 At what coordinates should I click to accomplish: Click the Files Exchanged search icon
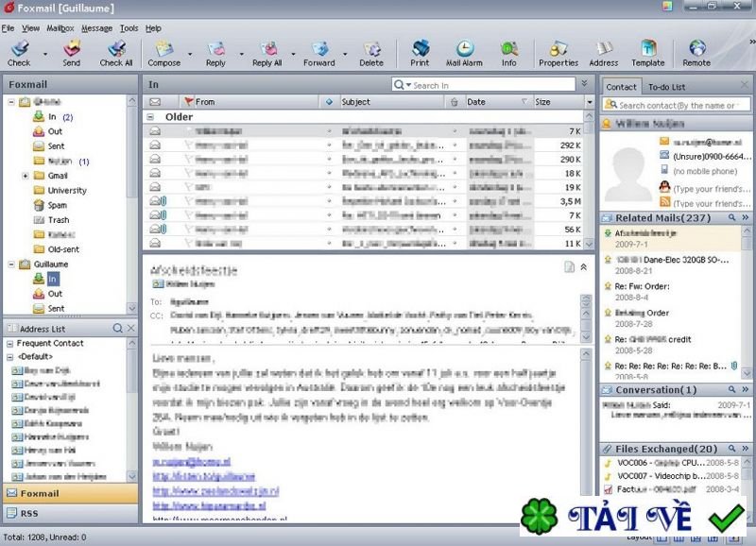click(731, 449)
